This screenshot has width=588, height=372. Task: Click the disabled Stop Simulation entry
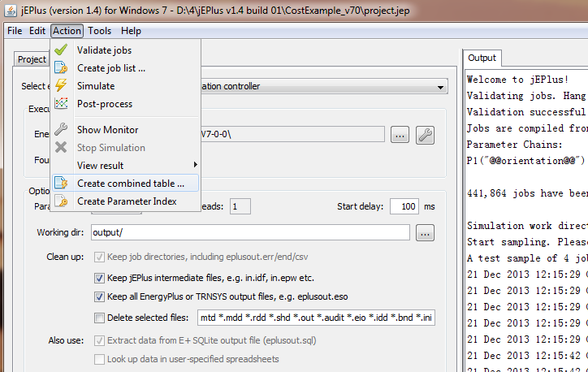point(125,148)
